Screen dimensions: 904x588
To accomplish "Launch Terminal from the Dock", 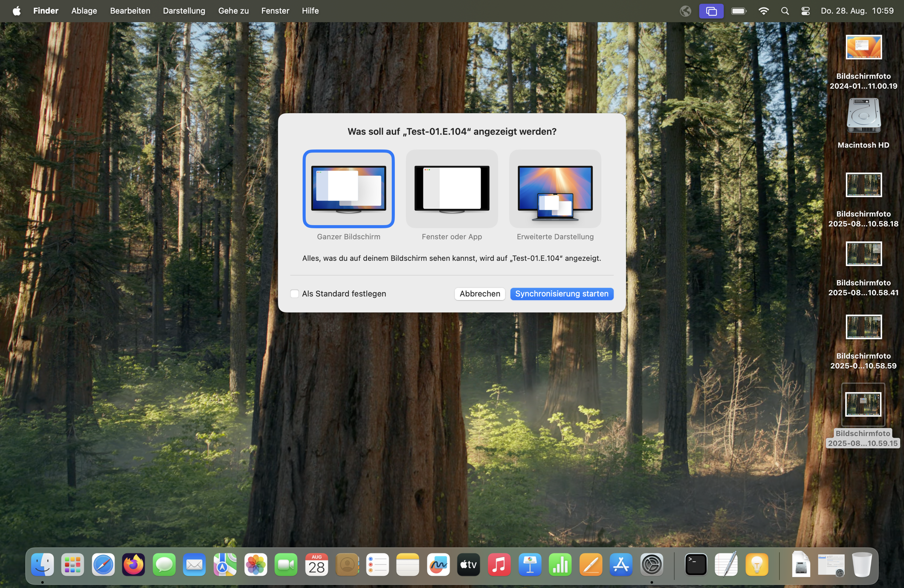I will [695, 565].
